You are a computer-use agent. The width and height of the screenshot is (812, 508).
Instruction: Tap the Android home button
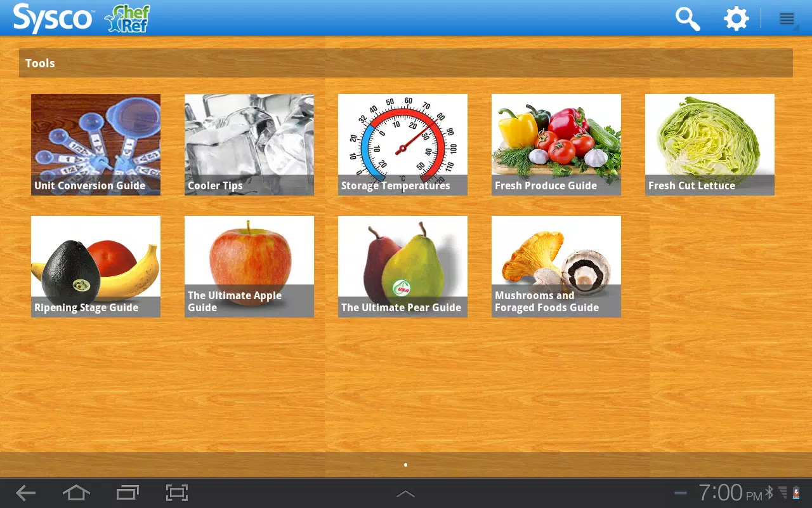(76, 493)
